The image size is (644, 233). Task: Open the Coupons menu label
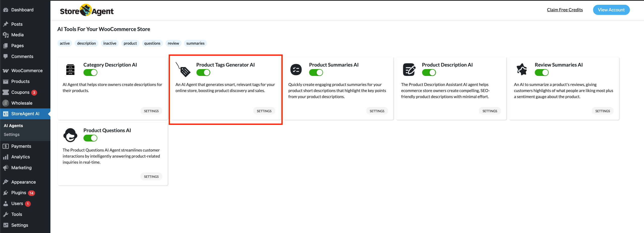coord(20,92)
